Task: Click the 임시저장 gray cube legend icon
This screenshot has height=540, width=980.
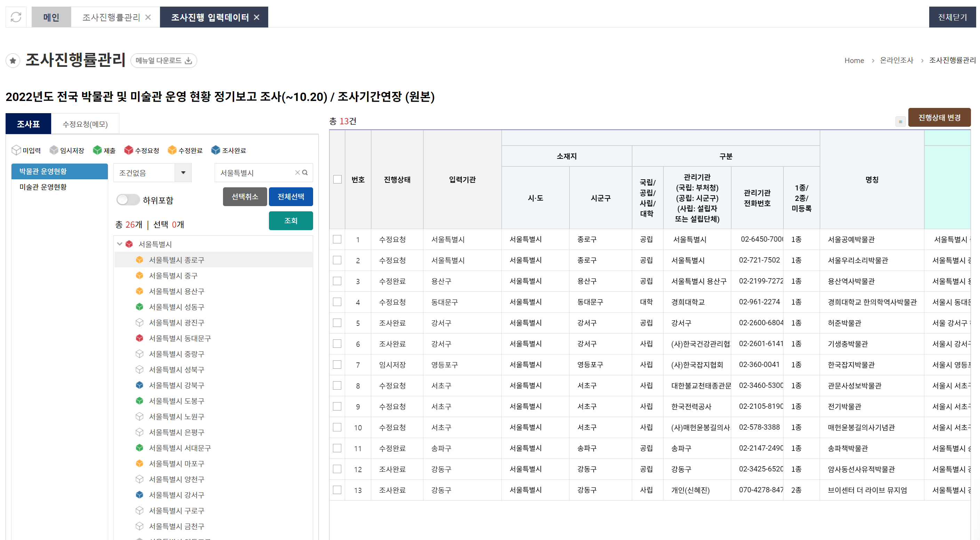Action: 54,150
